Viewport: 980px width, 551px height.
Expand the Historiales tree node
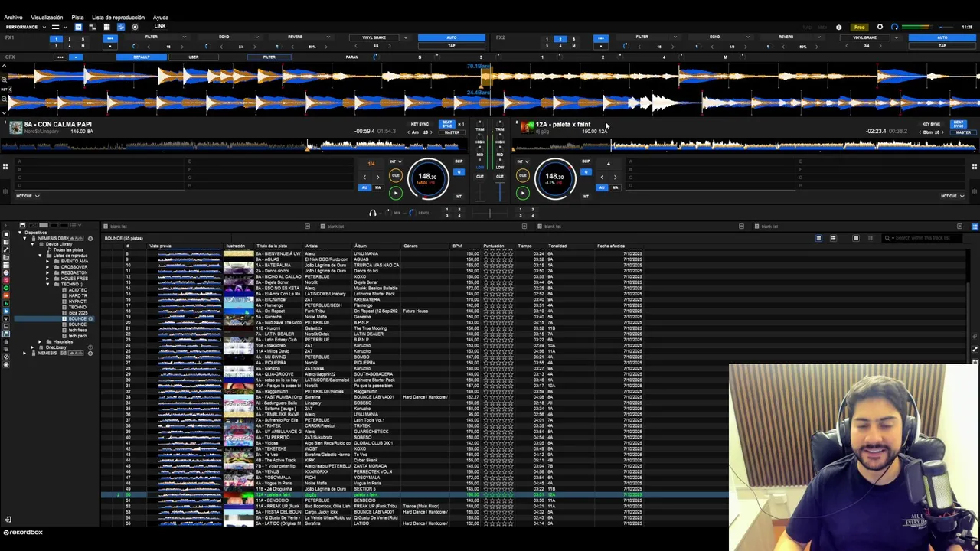(x=41, y=341)
